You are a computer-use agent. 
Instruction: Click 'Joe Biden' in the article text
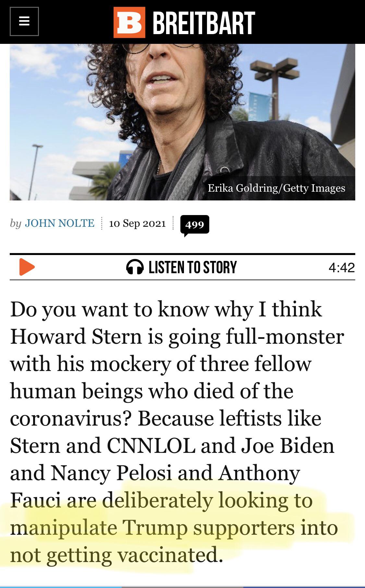point(287,445)
